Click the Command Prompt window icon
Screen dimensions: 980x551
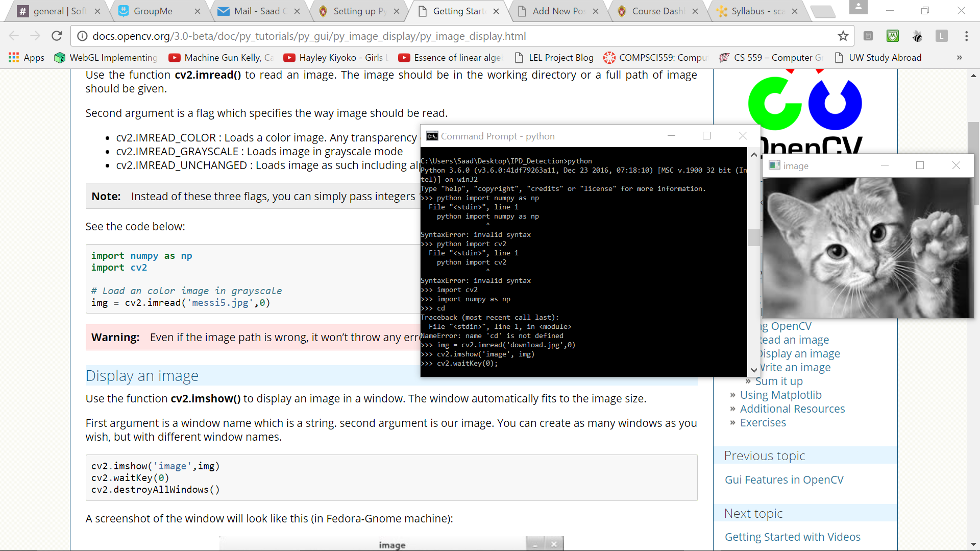point(432,136)
